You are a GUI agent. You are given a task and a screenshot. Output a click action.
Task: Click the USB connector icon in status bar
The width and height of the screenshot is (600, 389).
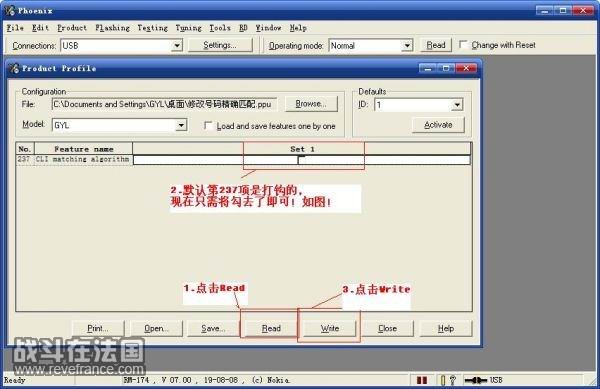476,380
